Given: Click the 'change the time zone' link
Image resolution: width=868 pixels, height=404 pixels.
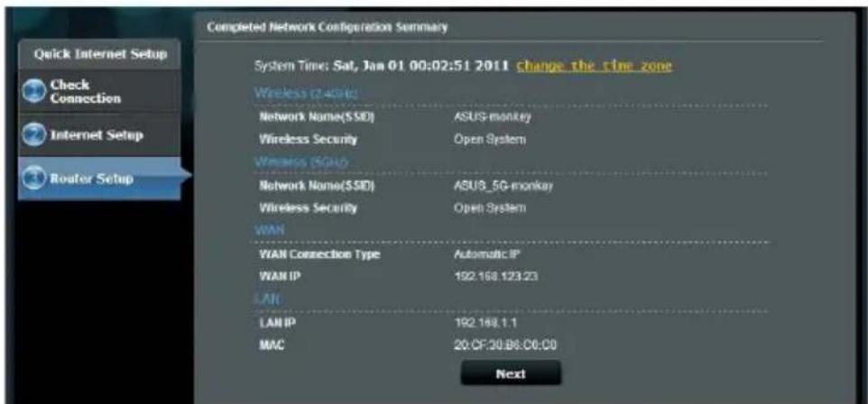Looking at the screenshot, I should tap(594, 66).
